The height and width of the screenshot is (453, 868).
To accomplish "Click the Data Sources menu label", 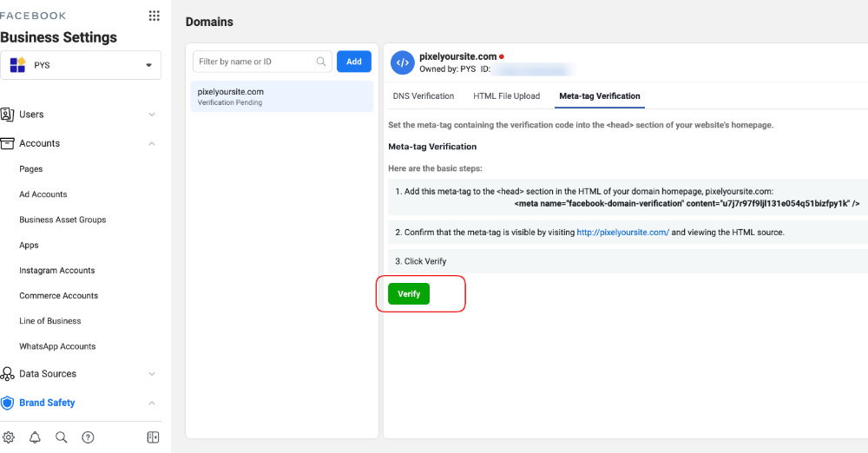I will [x=48, y=374].
